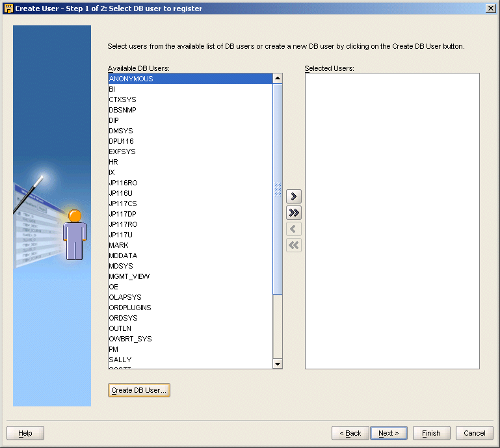
Task: Select the JP117CS user
Action: (x=191, y=204)
